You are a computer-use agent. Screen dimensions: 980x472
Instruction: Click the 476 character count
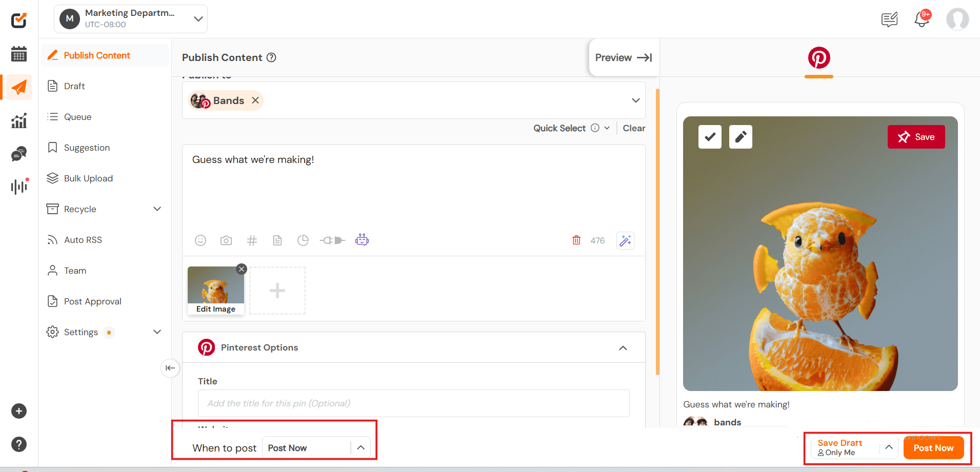click(x=597, y=240)
